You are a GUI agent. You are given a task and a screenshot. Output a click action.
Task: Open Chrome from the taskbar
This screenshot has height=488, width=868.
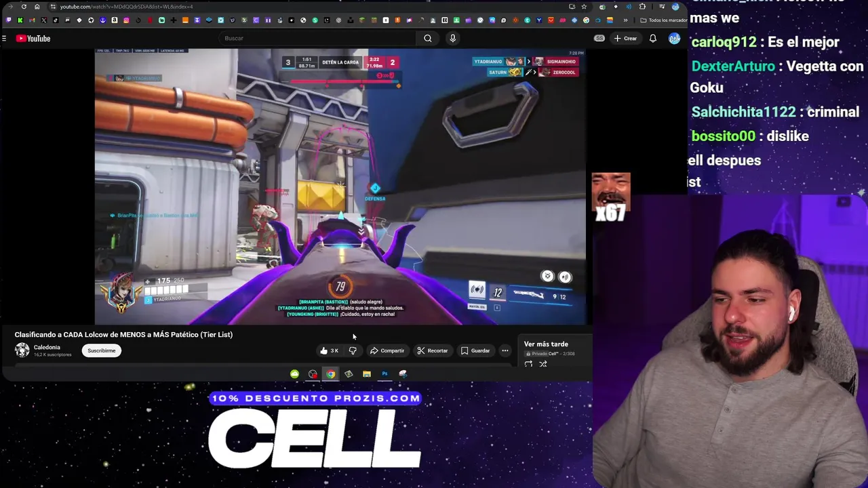(x=330, y=374)
